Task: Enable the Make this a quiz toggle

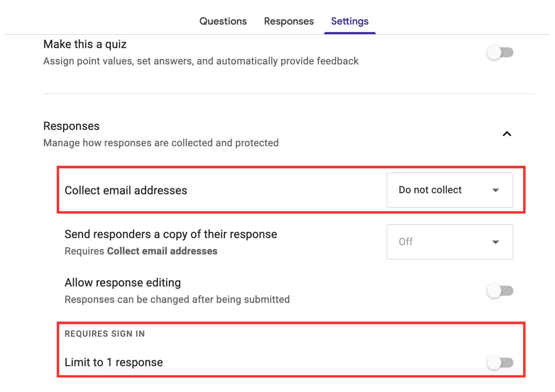Action: pyautogui.click(x=500, y=52)
